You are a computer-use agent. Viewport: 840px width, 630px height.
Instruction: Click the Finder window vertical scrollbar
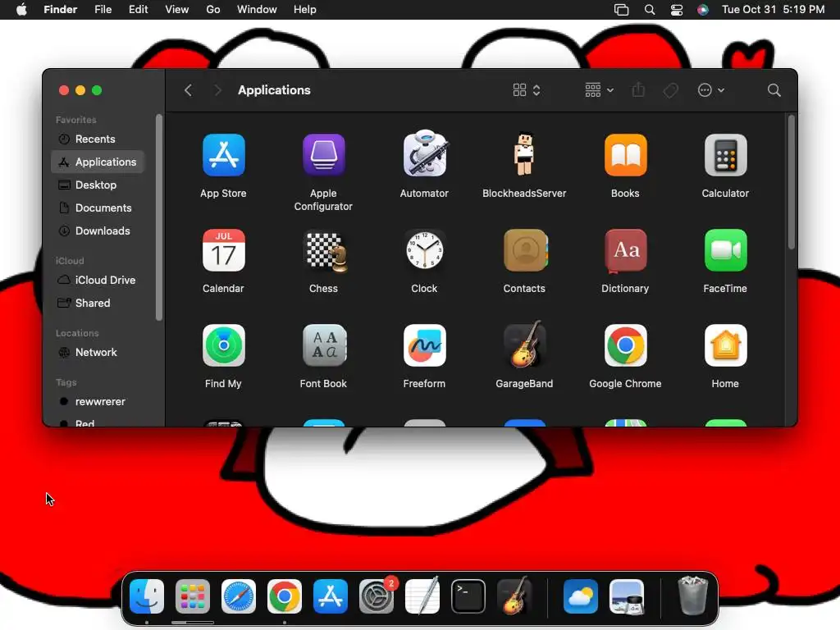click(x=792, y=182)
